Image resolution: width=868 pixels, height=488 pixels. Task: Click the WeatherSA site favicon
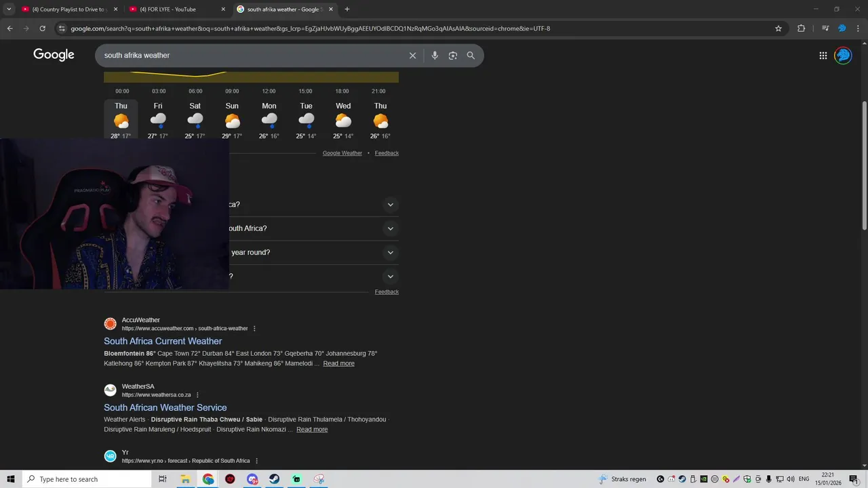click(x=110, y=390)
